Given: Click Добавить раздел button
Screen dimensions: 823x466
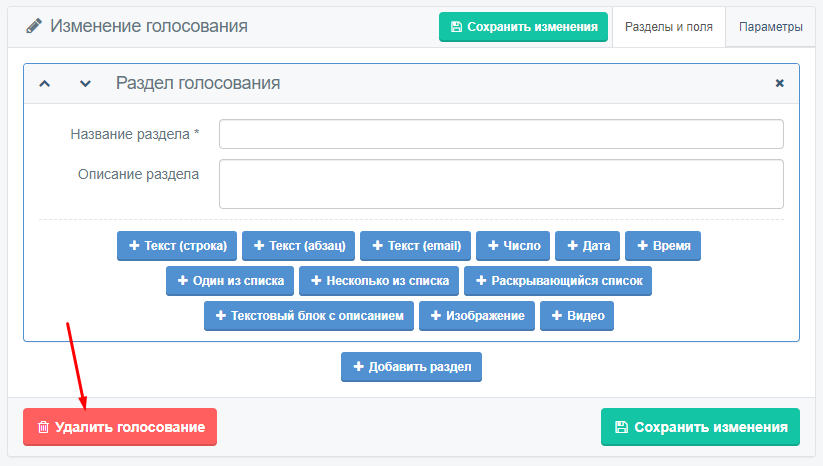Looking at the screenshot, I should click(x=412, y=367).
